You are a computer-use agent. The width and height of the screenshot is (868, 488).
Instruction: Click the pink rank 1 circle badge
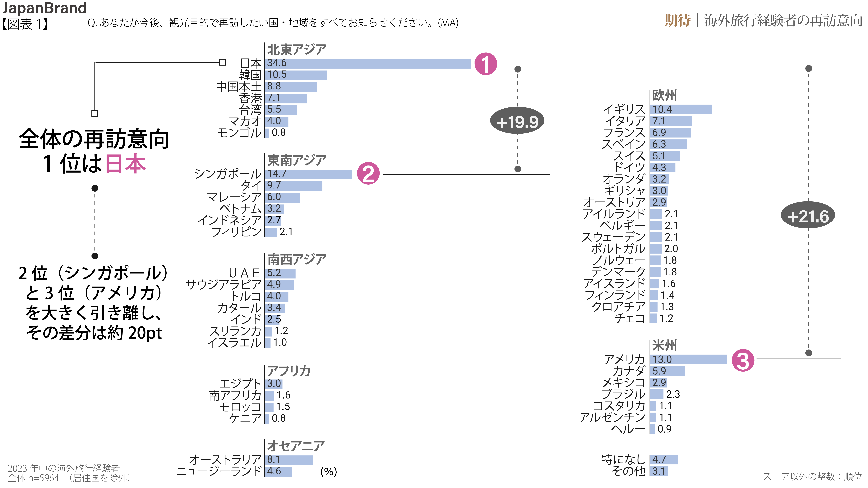point(486,64)
